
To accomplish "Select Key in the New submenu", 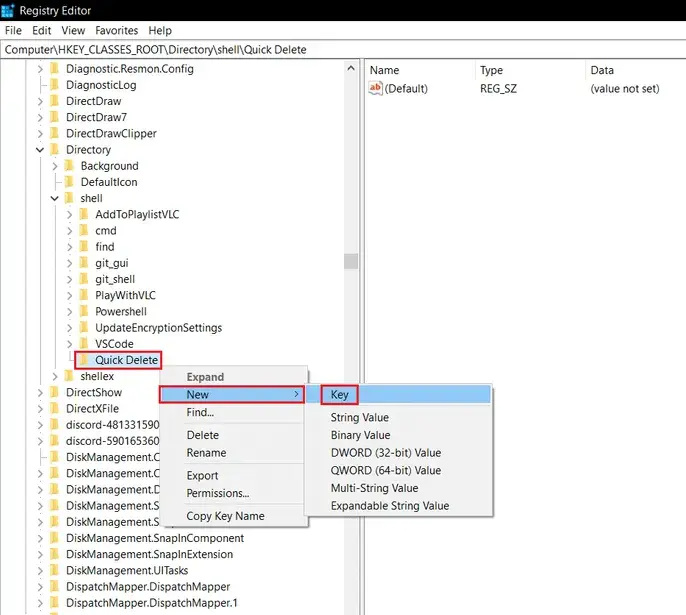I will [398, 394].
